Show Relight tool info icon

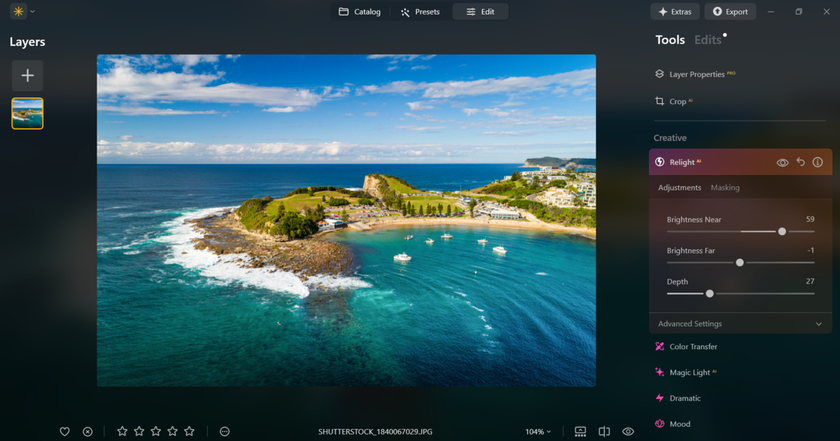(817, 162)
